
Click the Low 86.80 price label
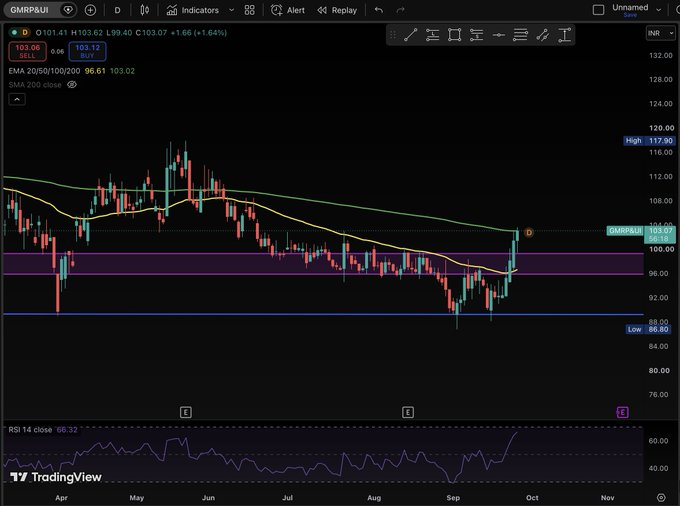coord(648,329)
